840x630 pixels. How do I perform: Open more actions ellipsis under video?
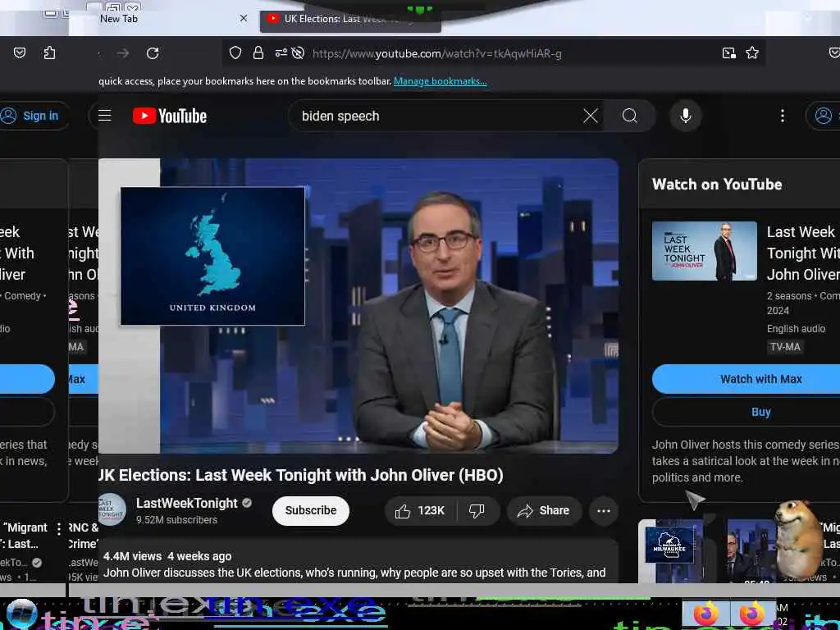(x=604, y=511)
